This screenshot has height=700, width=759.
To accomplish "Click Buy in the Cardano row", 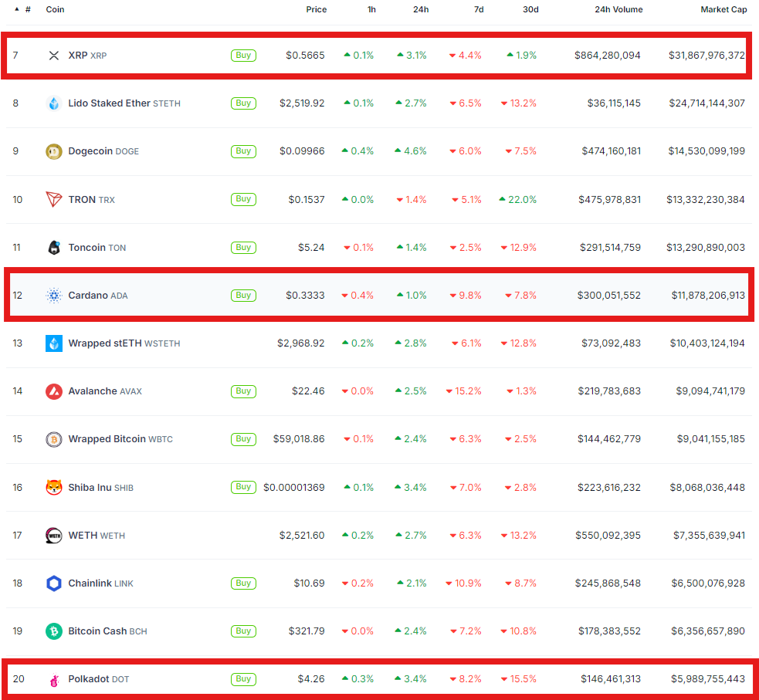I will [243, 295].
